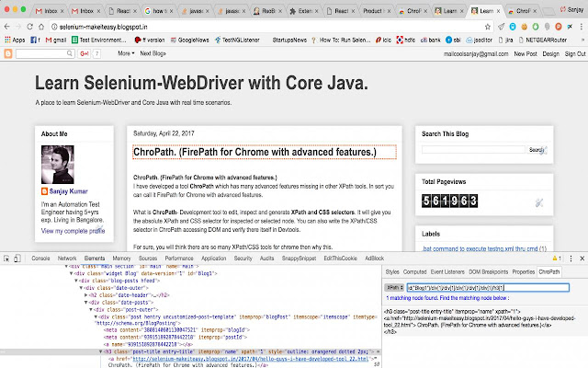Collapse the blog-posts hfeed div node

(x=75, y=281)
